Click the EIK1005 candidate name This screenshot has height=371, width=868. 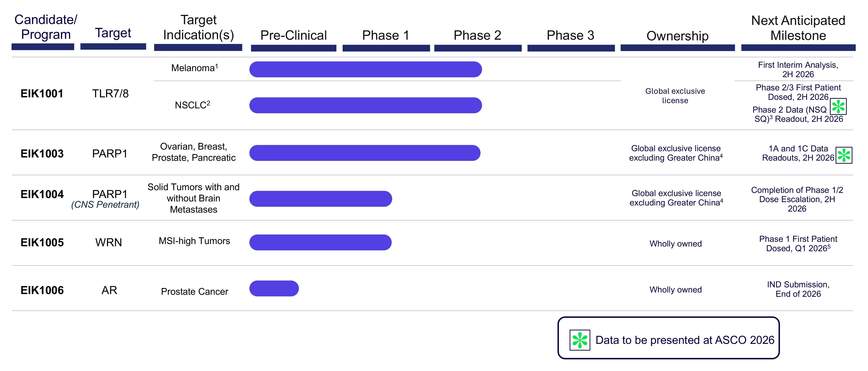(x=42, y=243)
